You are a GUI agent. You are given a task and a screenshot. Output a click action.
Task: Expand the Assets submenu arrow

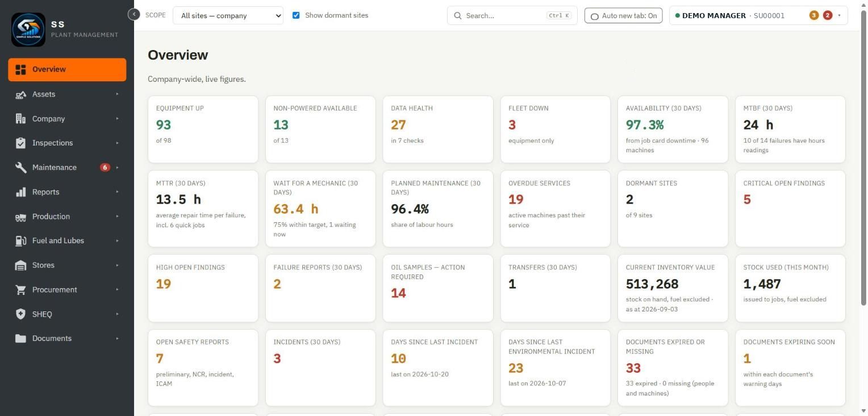118,94
